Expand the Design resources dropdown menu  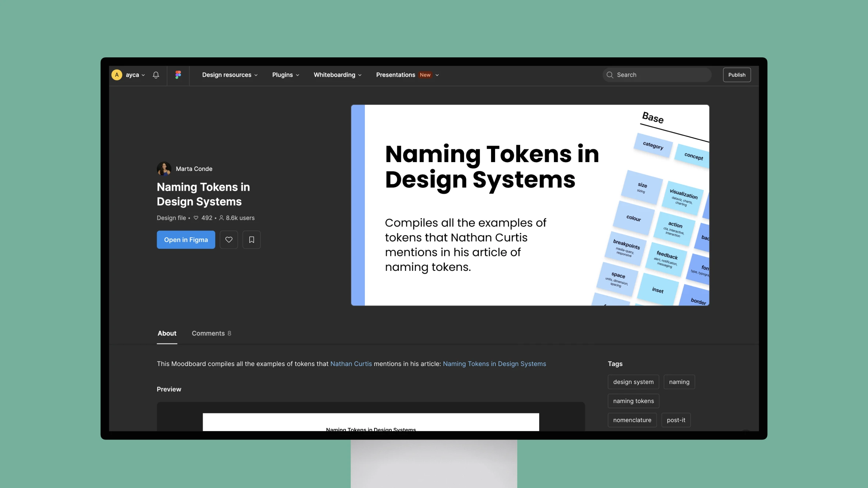click(x=230, y=75)
